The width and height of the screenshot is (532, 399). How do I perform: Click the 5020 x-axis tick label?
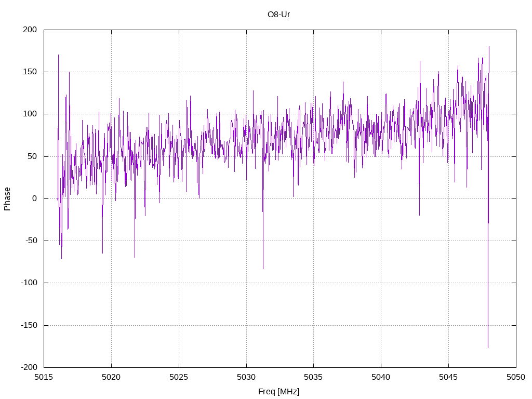tap(111, 377)
